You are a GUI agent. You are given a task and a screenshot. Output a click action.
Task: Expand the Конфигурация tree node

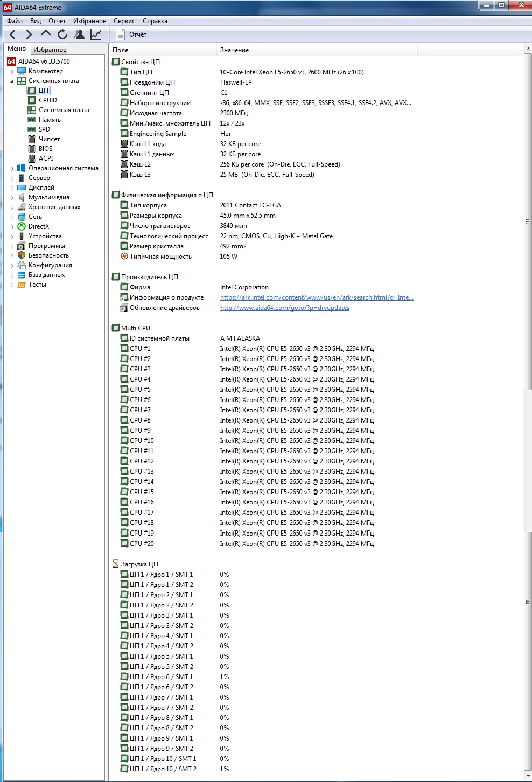pos(12,265)
